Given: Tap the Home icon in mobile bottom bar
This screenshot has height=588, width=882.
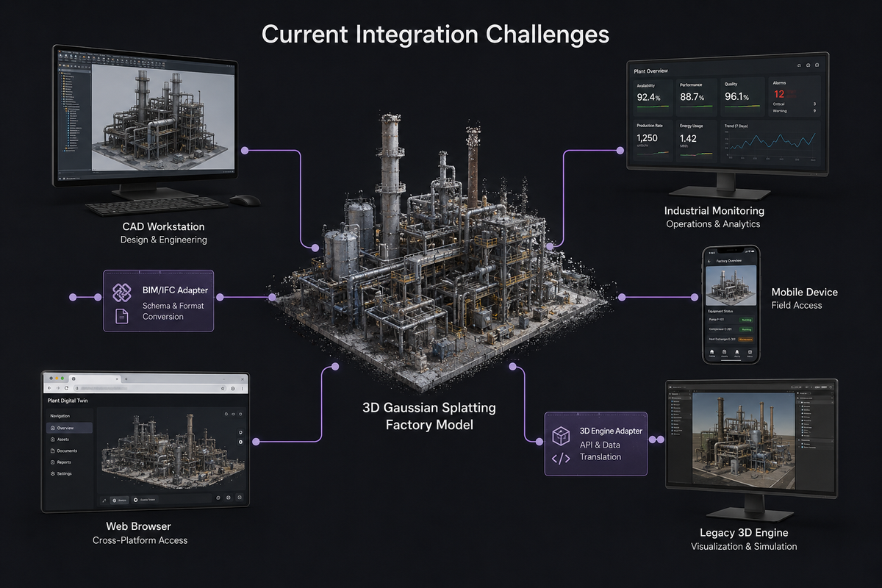Looking at the screenshot, I should pyautogui.click(x=711, y=352).
